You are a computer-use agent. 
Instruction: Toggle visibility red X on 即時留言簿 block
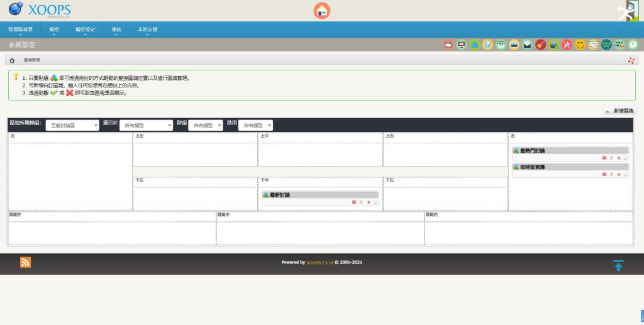pyautogui.click(x=604, y=174)
